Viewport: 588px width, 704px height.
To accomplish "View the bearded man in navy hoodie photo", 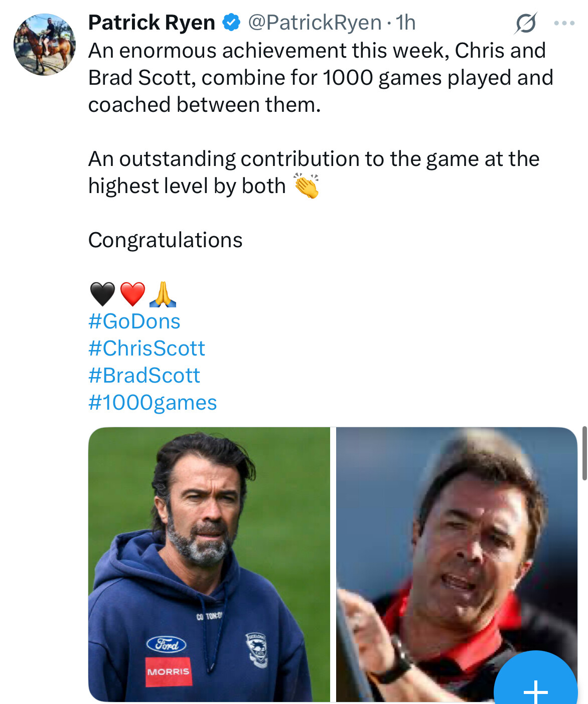I will pos(209,564).
